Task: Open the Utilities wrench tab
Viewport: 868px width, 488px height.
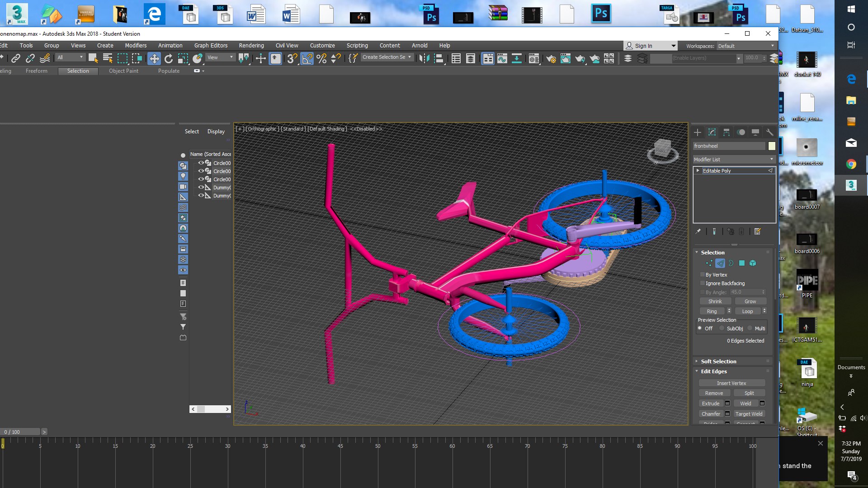Action: coord(769,132)
